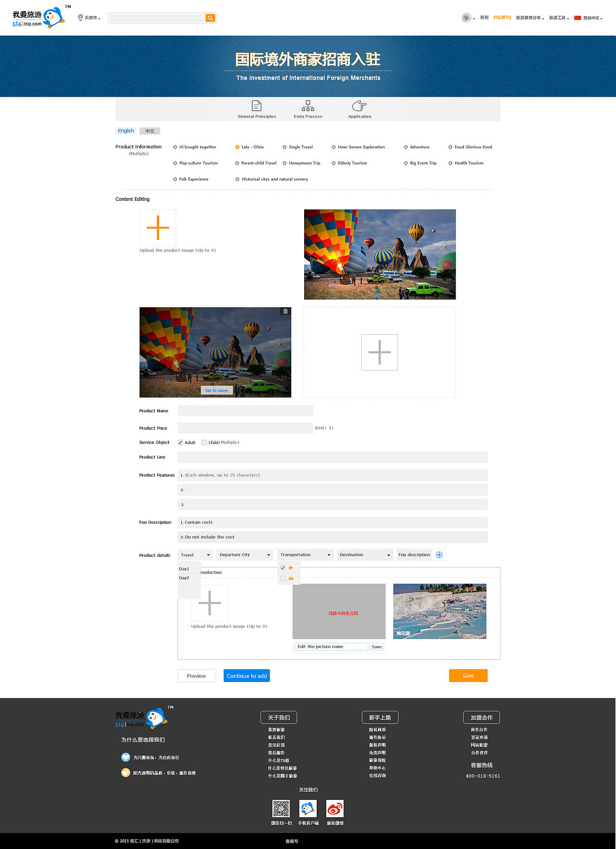616x849 pixels.
Task: Expand the Travel days dropdown
Action: [195, 555]
